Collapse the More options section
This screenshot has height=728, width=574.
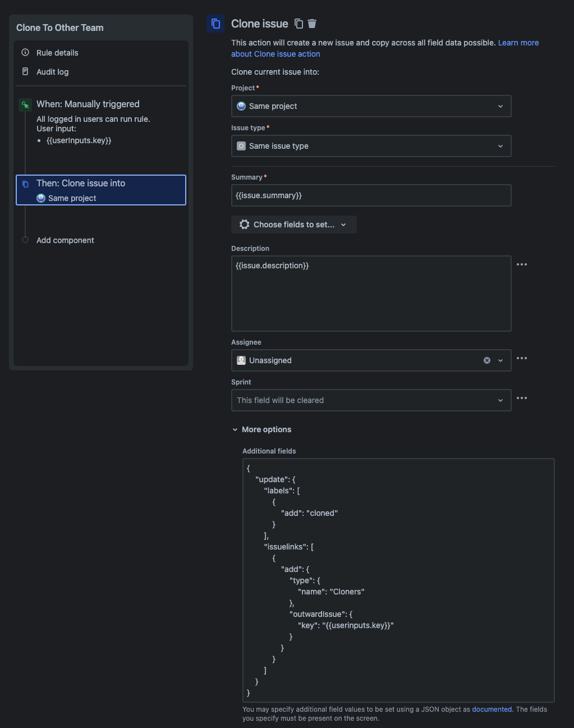[x=261, y=429]
